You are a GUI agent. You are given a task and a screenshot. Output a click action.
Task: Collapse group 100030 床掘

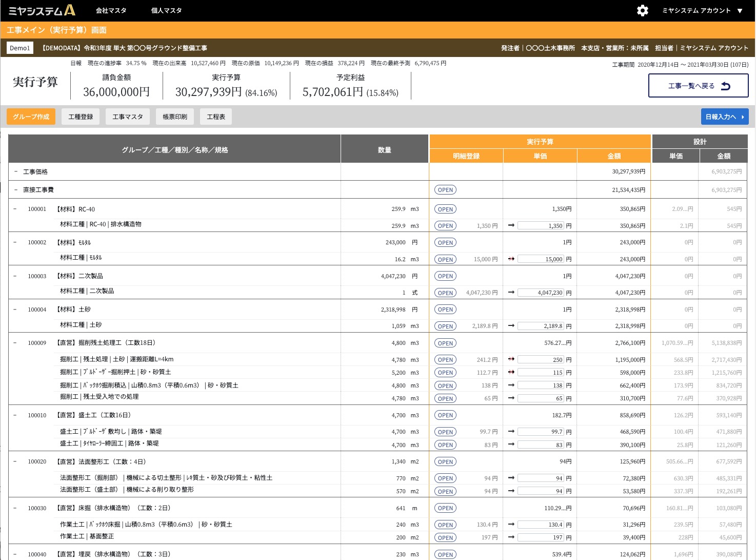coord(15,508)
